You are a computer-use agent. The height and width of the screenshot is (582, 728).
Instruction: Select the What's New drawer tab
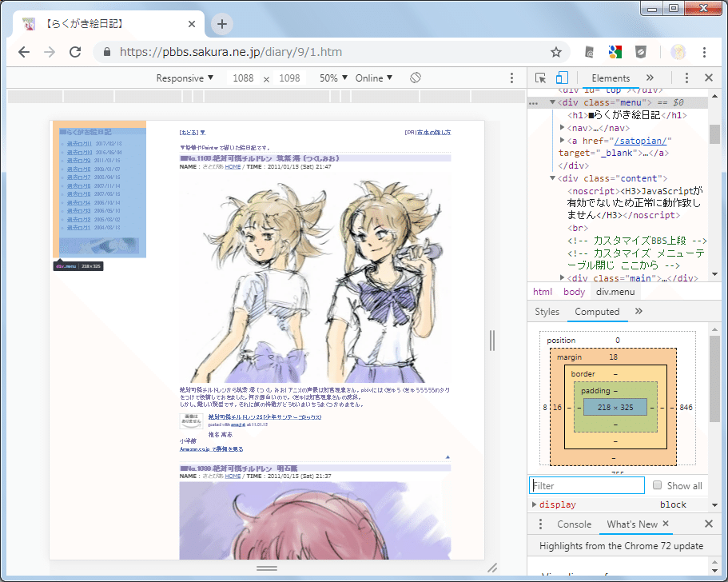click(x=632, y=524)
